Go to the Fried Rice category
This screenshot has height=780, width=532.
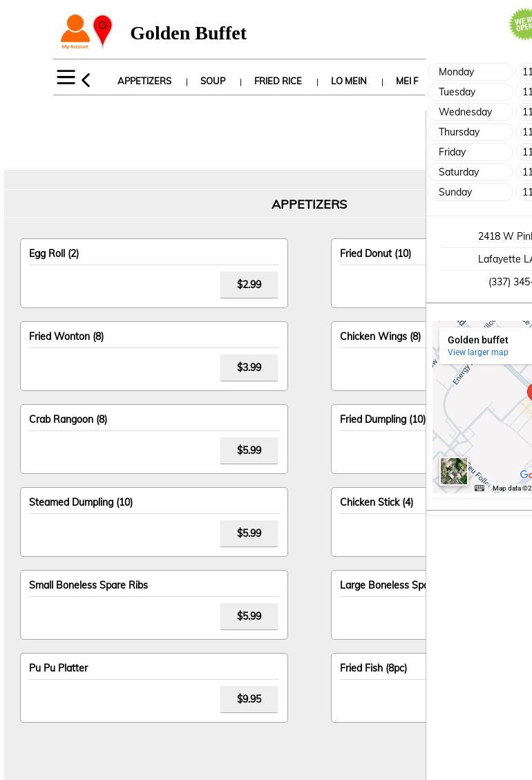(x=278, y=81)
